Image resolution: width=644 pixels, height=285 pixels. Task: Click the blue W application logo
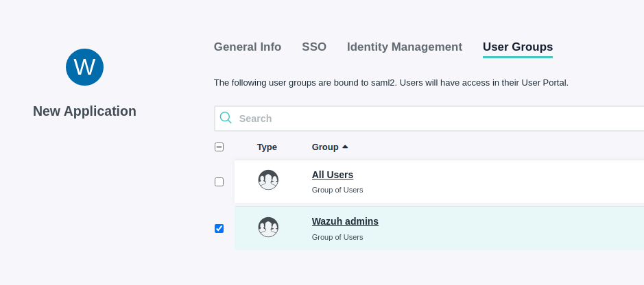click(84, 67)
